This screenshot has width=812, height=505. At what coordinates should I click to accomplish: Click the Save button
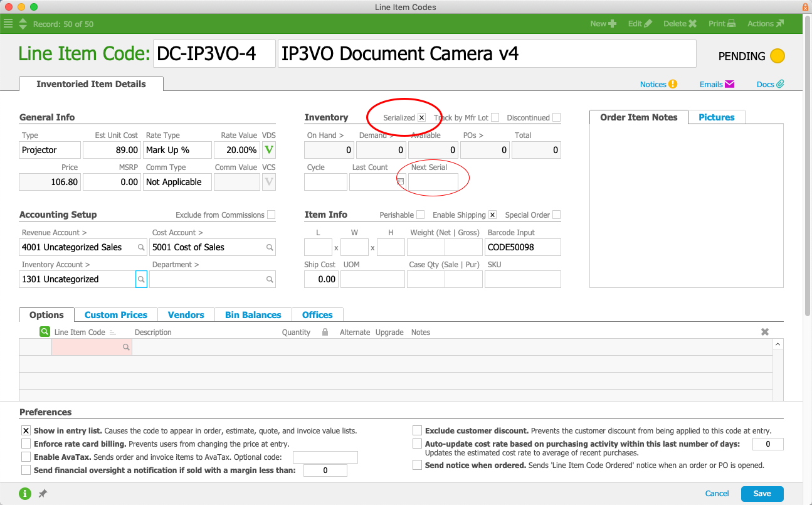click(x=762, y=494)
